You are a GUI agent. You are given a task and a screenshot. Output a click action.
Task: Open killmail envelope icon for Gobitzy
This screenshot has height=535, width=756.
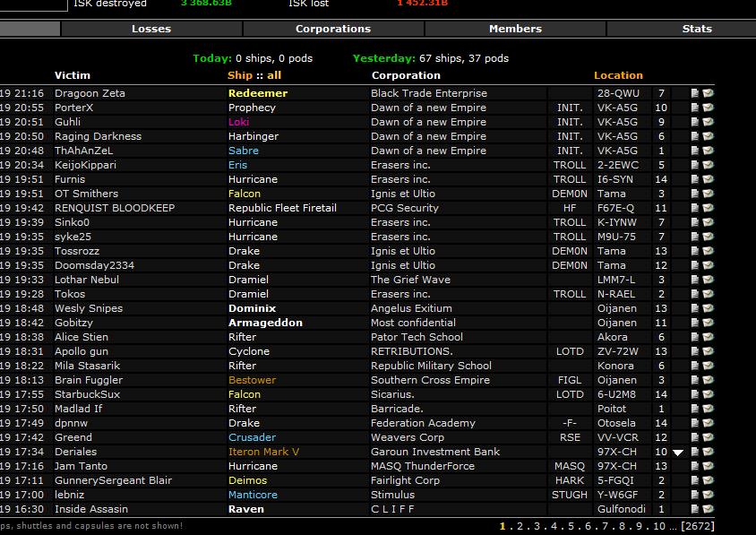[708, 323]
